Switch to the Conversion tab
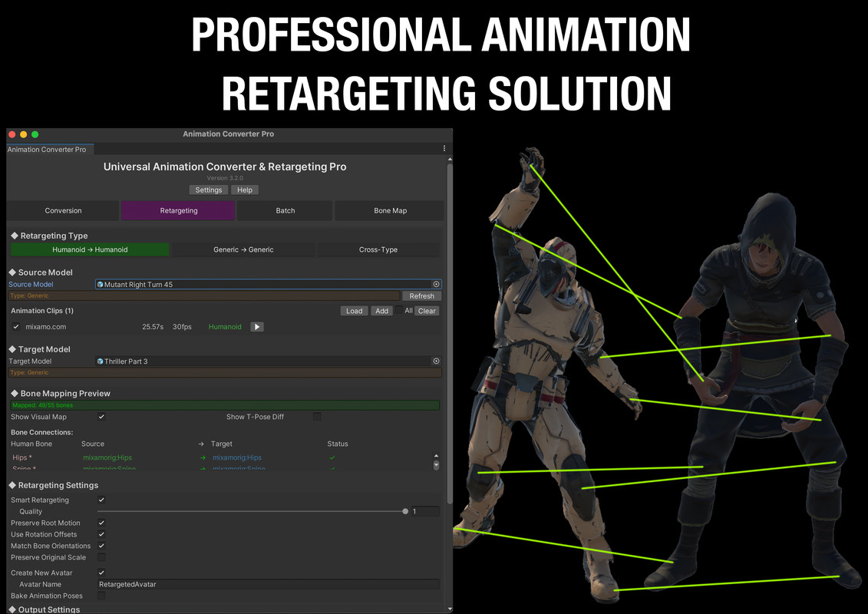This screenshot has width=868, height=614. 63,210
